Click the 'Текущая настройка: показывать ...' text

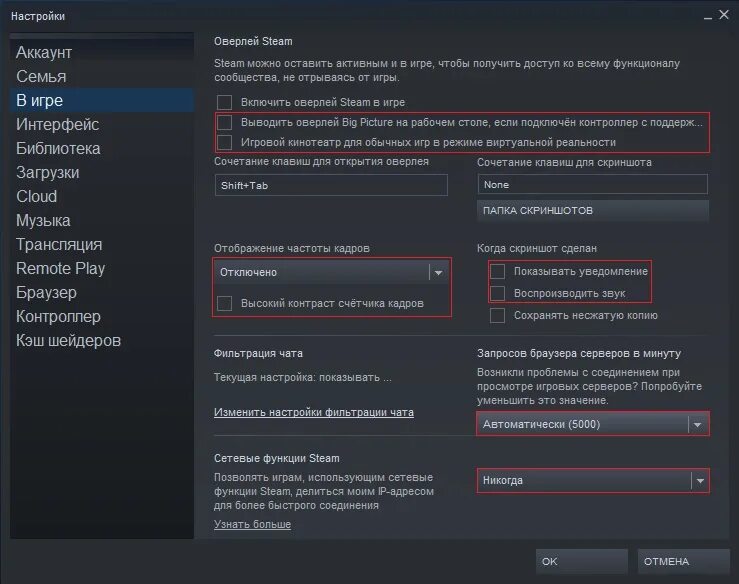tap(303, 378)
